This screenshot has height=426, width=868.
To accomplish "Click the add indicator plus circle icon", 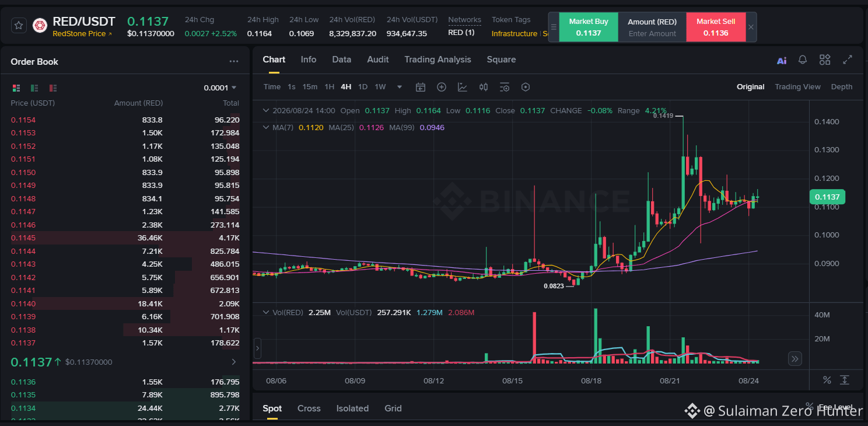I will (x=442, y=87).
